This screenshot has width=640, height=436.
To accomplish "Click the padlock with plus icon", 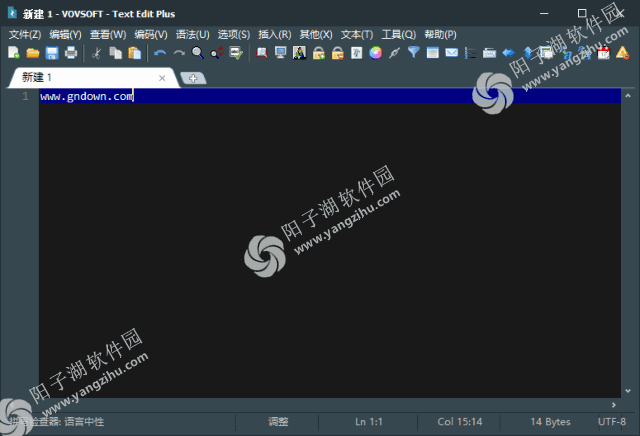I will pos(319,53).
